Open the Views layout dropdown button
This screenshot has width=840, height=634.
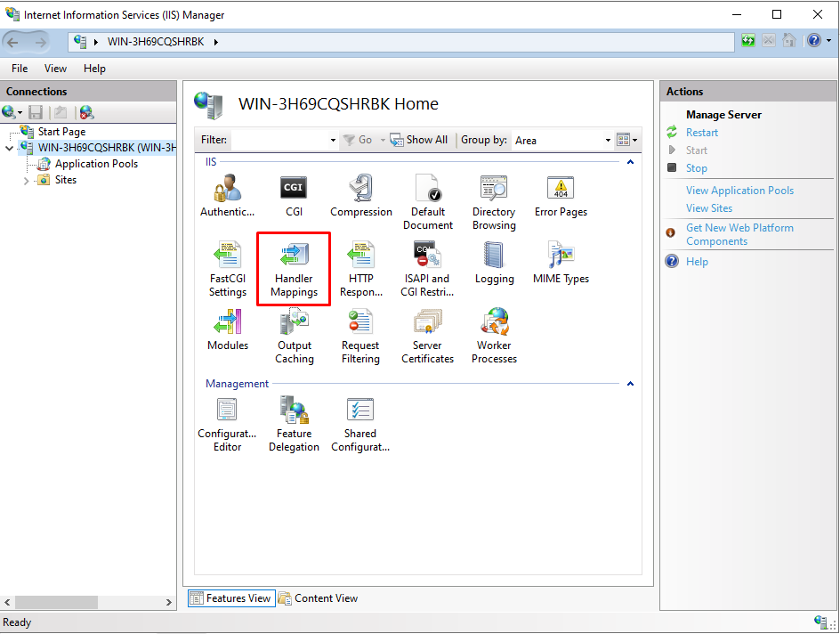click(x=626, y=141)
